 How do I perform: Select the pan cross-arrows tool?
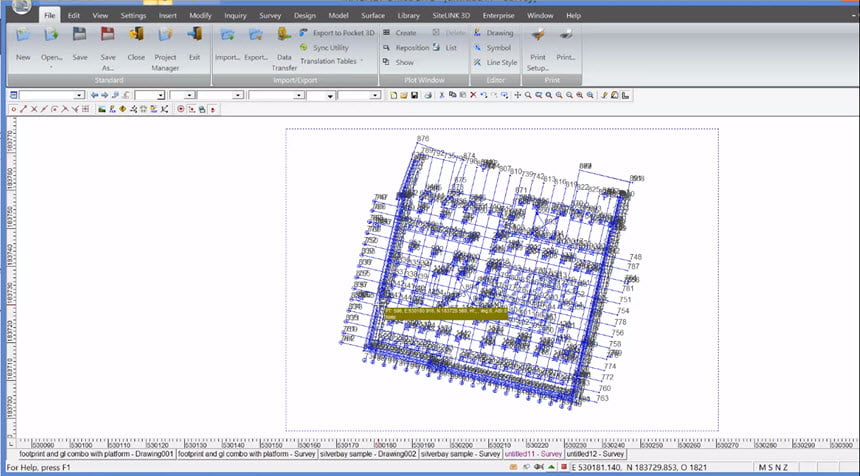coord(517,95)
